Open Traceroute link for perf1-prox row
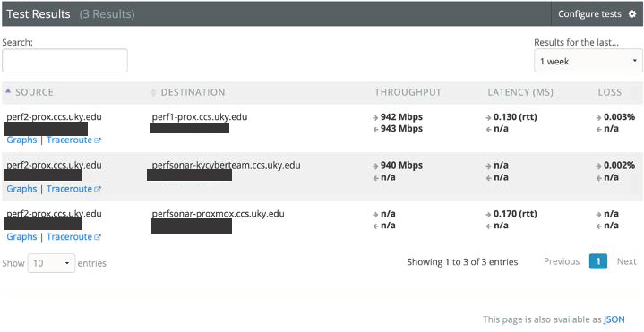Screen dimensions: 644x332 (69, 140)
